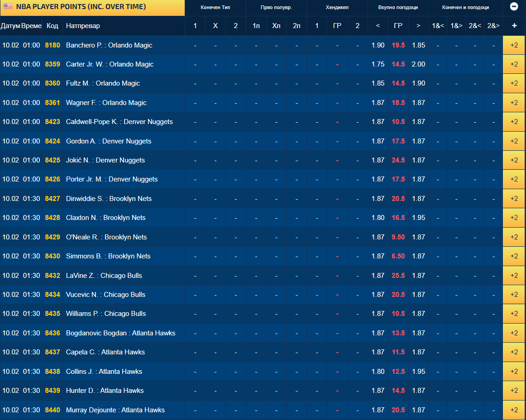Expand +2 more bets for Capela C.
This screenshot has width=526, height=420.
[x=514, y=352]
